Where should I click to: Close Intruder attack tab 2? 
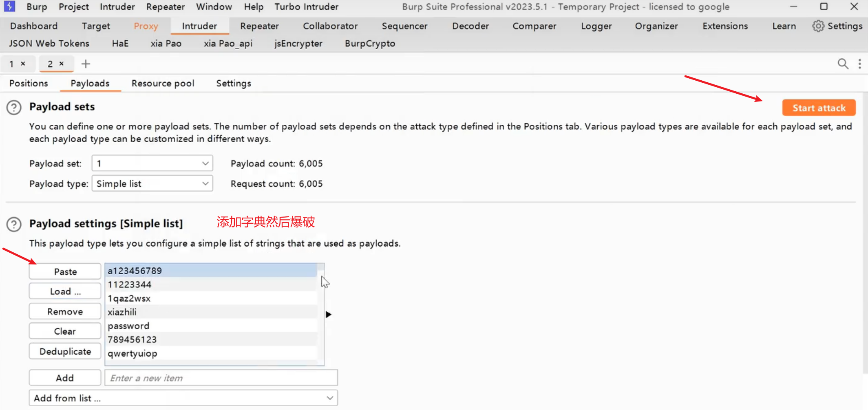62,64
